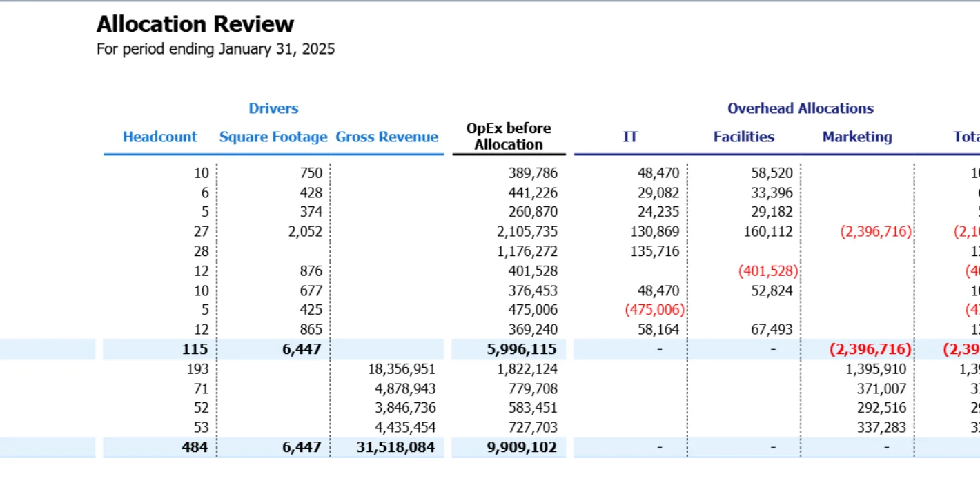Select Marketing allocation 1,395,910
The image size is (980, 483).
[x=876, y=369]
